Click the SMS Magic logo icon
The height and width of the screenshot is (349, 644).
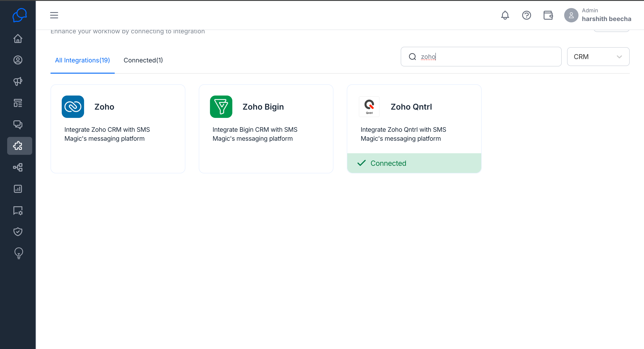point(19,15)
